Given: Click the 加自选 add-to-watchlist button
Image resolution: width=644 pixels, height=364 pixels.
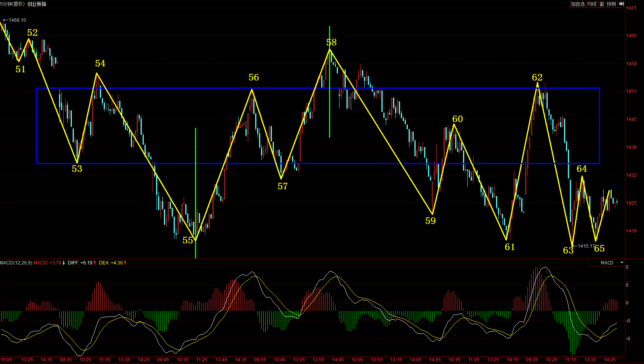Looking at the screenshot, I should pos(577,4).
